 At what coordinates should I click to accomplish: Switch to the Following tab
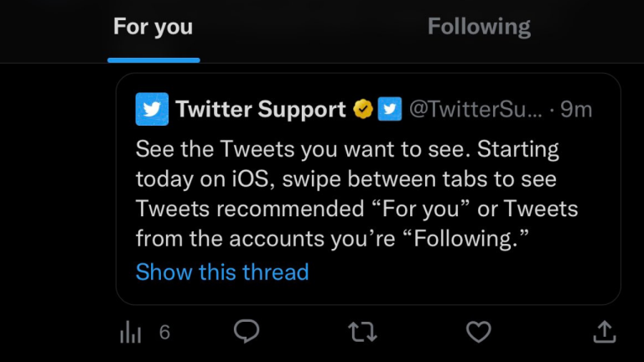[x=479, y=27]
